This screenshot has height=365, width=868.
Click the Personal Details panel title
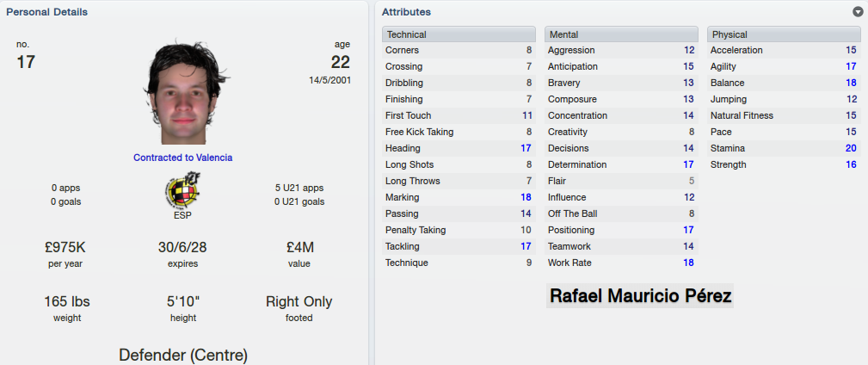[47, 12]
